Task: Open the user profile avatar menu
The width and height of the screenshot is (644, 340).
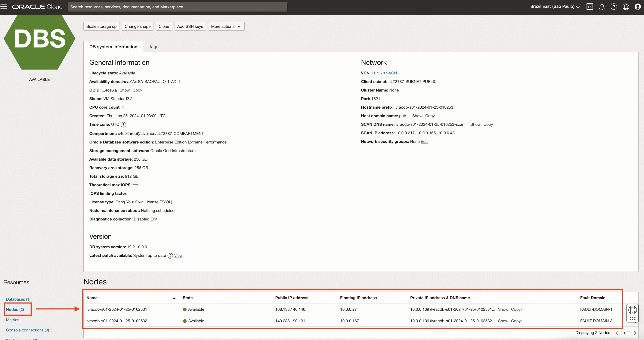Action: pos(638,7)
